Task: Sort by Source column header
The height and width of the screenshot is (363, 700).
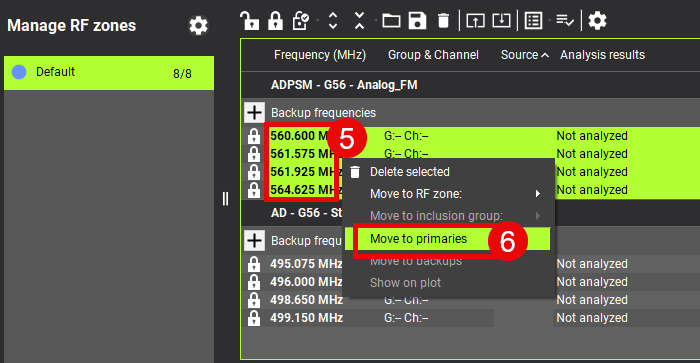Action: (524, 55)
